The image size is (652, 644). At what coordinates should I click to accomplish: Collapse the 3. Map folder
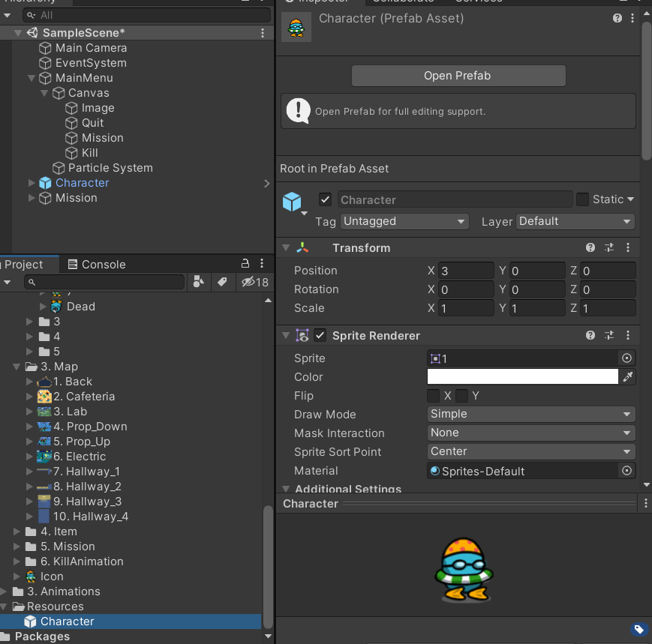click(x=17, y=367)
